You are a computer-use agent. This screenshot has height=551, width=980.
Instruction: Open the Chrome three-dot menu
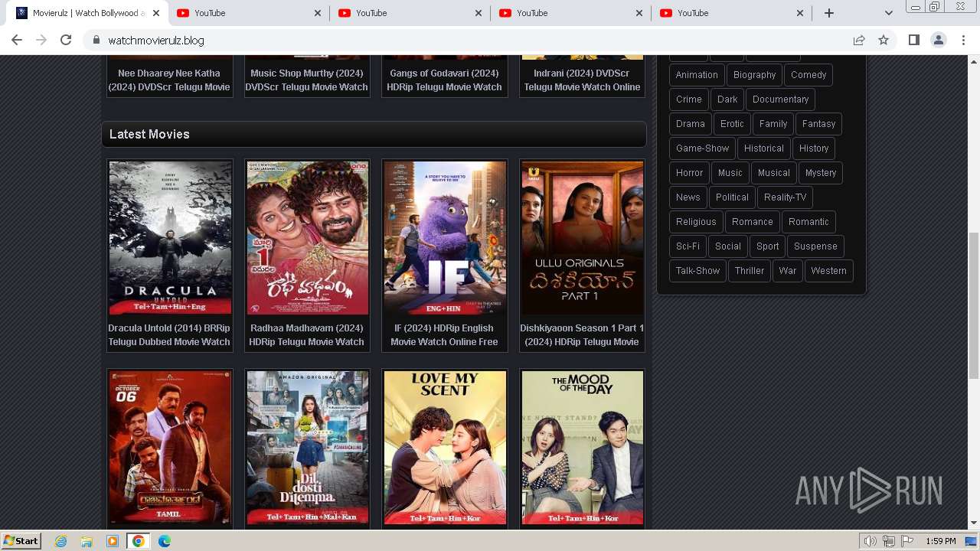click(962, 40)
